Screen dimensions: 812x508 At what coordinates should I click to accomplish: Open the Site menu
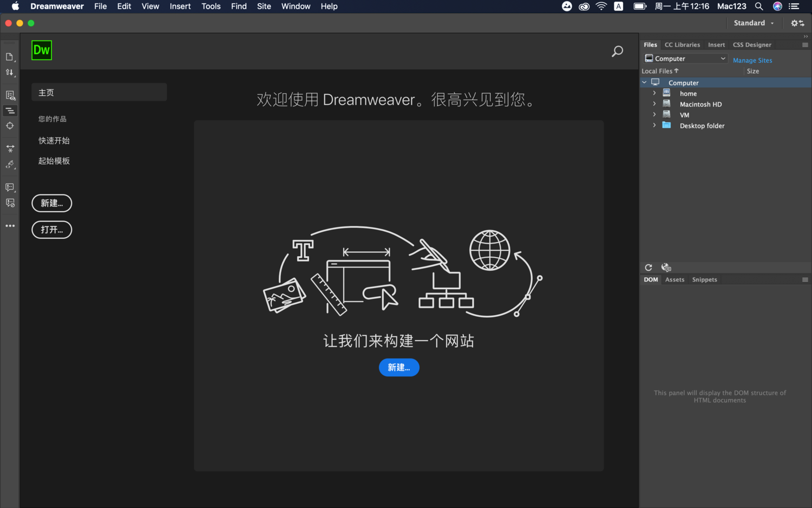(x=264, y=6)
